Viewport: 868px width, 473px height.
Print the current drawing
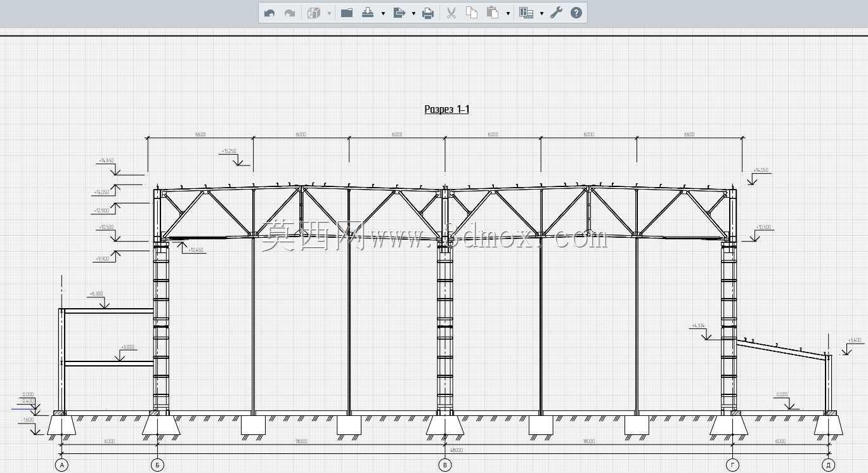coord(429,13)
